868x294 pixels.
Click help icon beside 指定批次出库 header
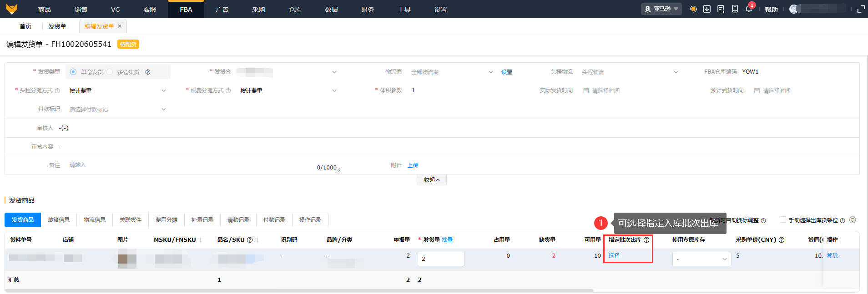(646, 240)
